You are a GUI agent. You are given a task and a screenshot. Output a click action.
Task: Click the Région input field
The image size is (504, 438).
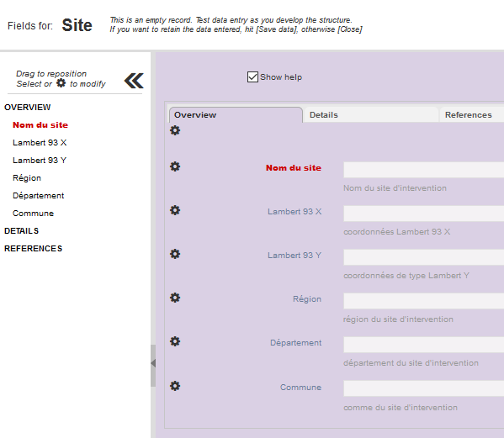(423, 301)
